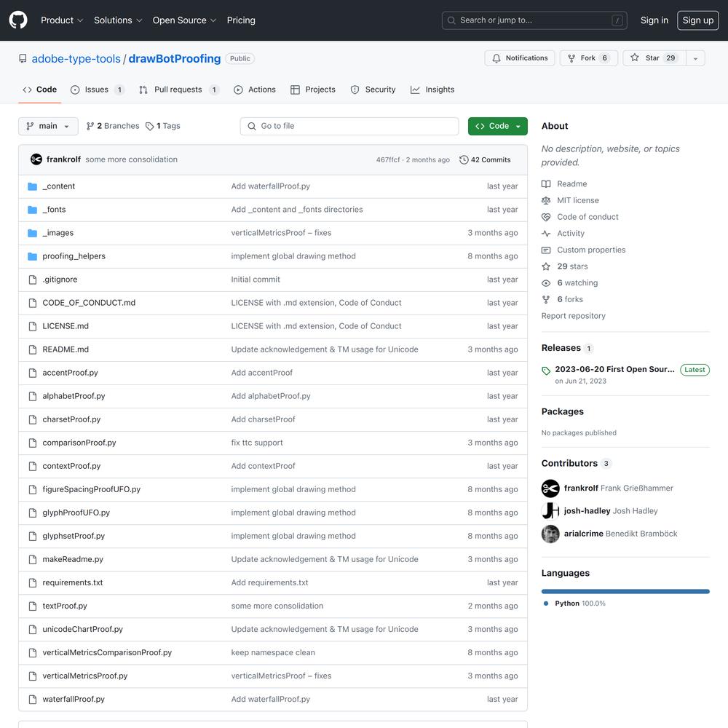728x728 pixels.
Task: Click the tag icon beside the 2023-06-20 release
Action: 546,371
